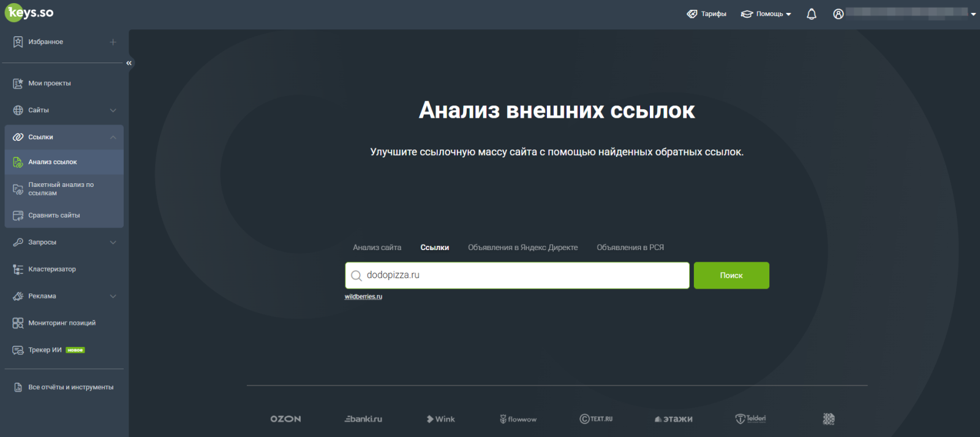Open Сравнить сайты in the sidebar
The image size is (980, 437).
pyautogui.click(x=64, y=216)
